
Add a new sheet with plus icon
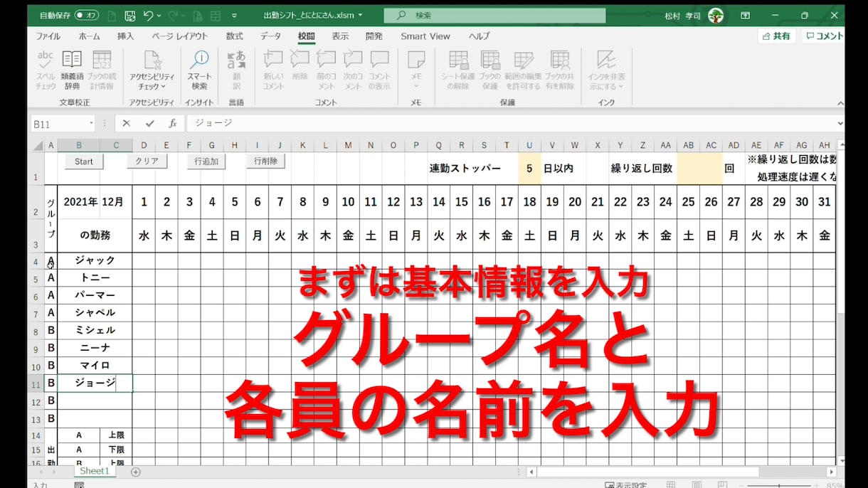(136, 472)
